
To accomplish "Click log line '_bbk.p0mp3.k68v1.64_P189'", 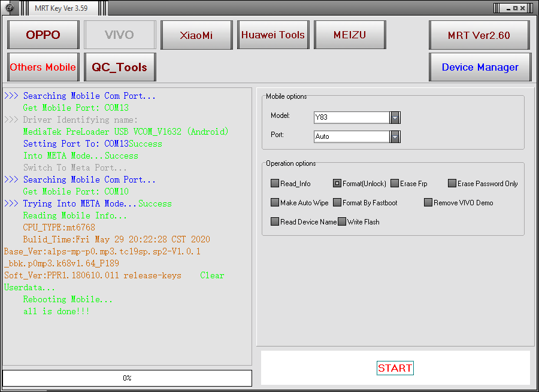I will 62,263.
